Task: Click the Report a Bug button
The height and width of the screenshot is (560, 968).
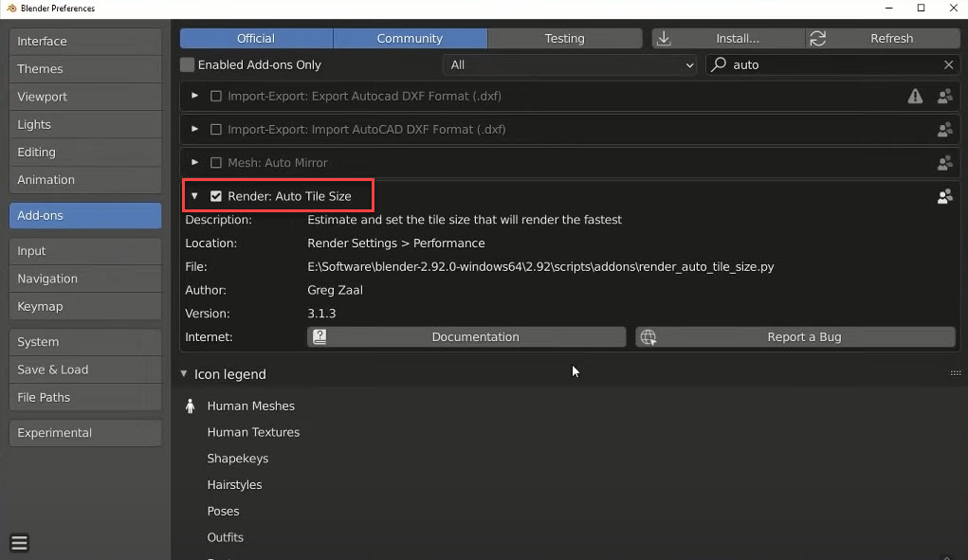Action: [x=795, y=336]
